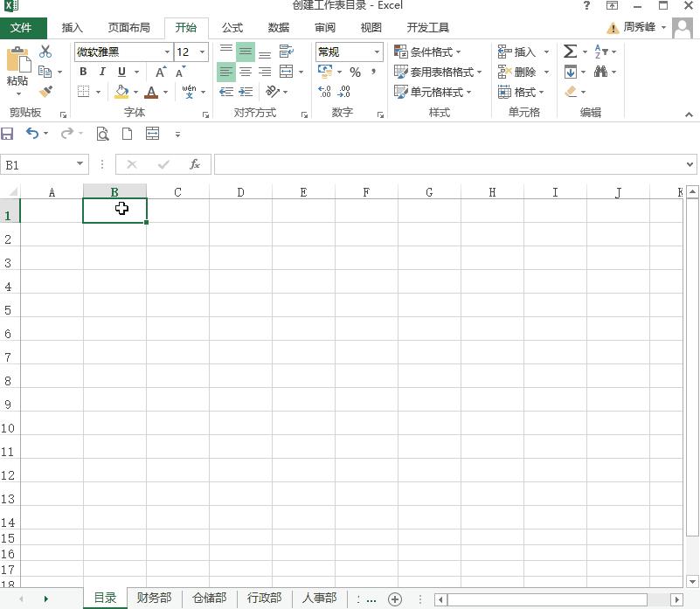
Task: Activate the Format Painter tool
Action: 44,92
